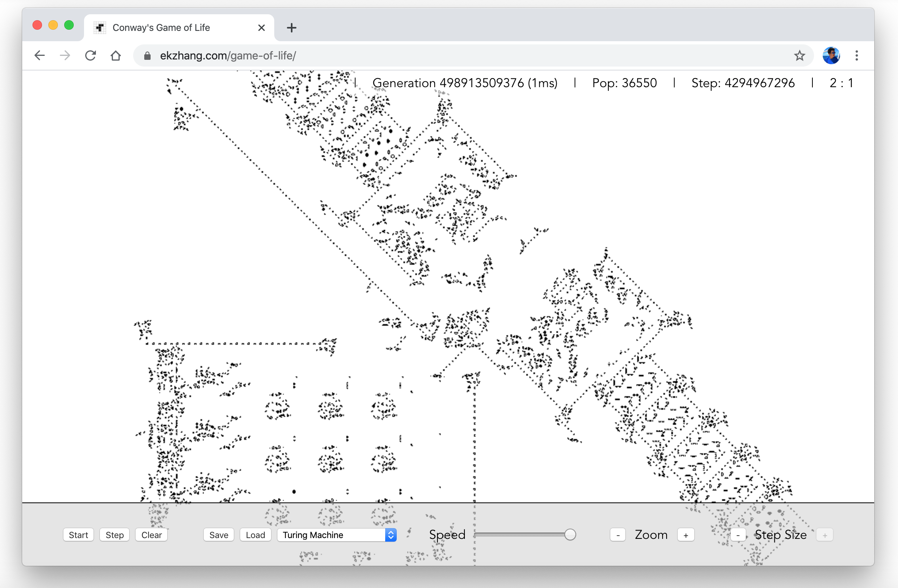This screenshot has width=898, height=588.
Task: Go to the browser home page icon
Action: 116,55
